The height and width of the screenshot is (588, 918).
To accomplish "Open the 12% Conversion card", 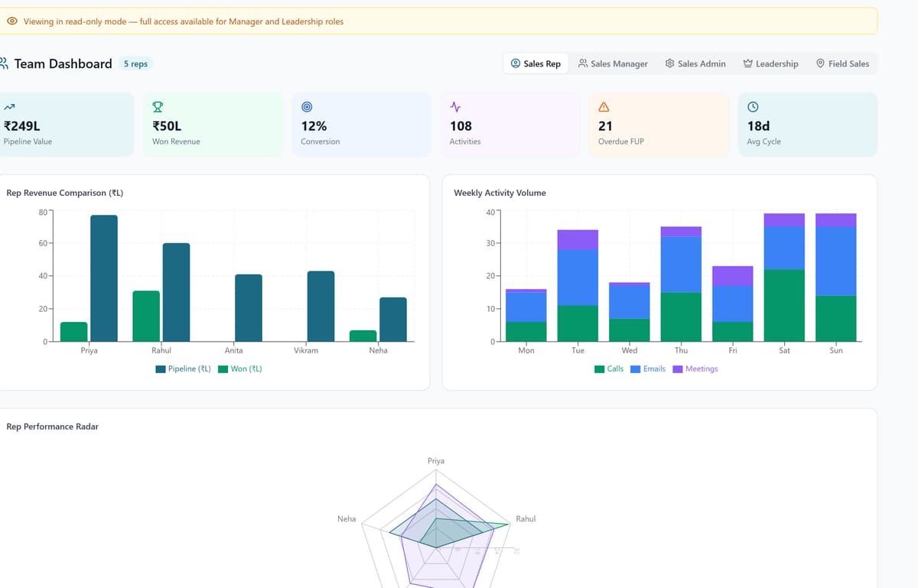I will tap(361, 125).
